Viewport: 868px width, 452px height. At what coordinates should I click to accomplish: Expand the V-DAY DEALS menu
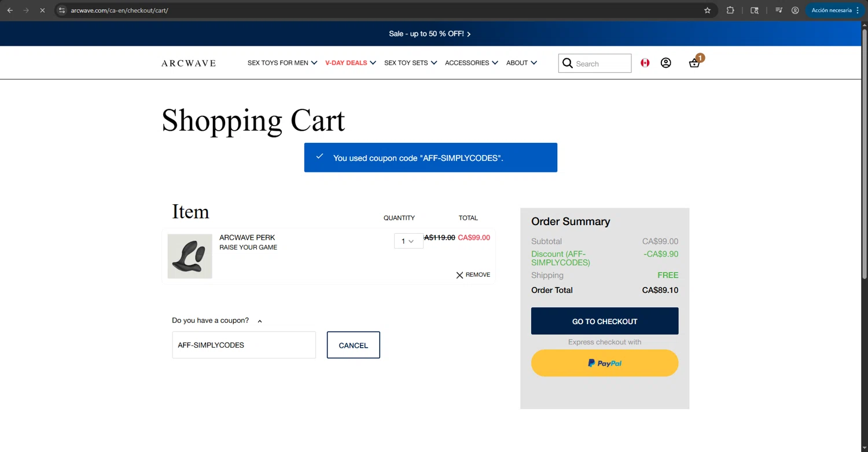(351, 63)
